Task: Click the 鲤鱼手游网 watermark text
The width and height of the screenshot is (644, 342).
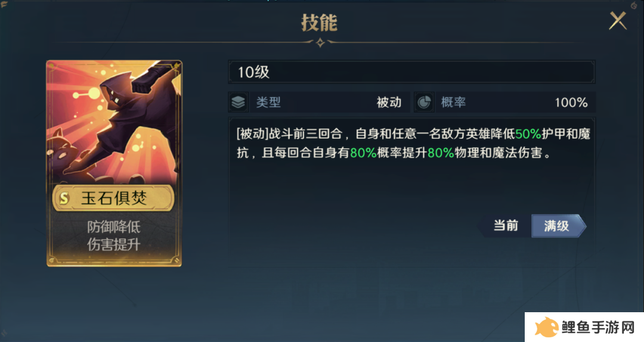Action: coord(598,327)
